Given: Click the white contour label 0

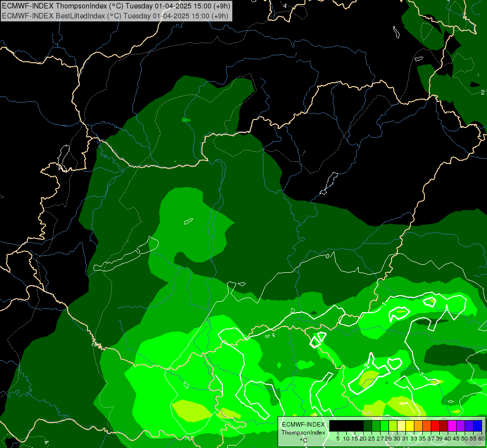Looking at the screenshot, I should 328,256.
